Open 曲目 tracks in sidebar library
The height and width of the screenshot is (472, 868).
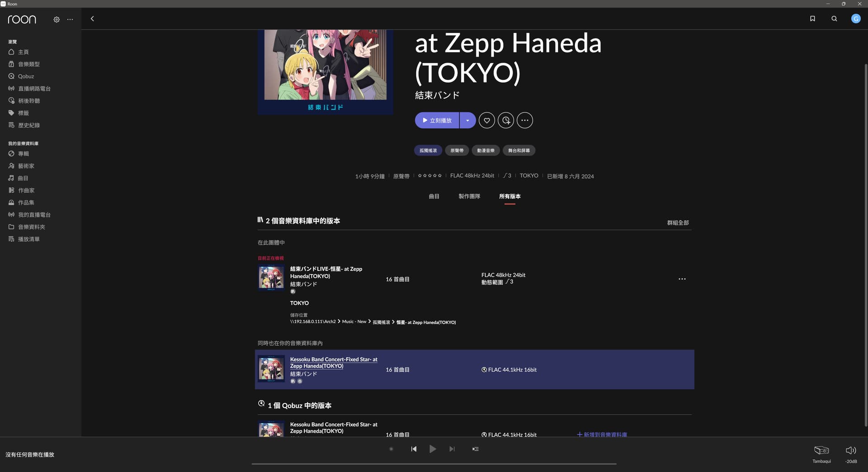click(x=19, y=178)
